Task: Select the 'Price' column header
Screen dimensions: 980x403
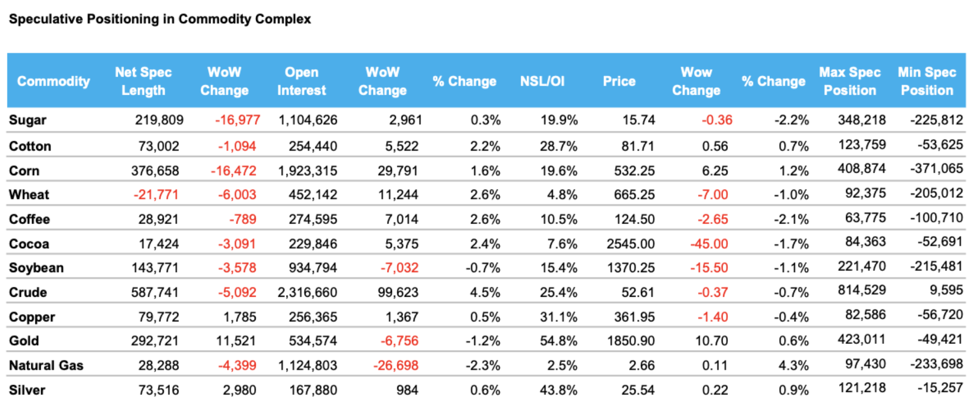Action: point(619,81)
